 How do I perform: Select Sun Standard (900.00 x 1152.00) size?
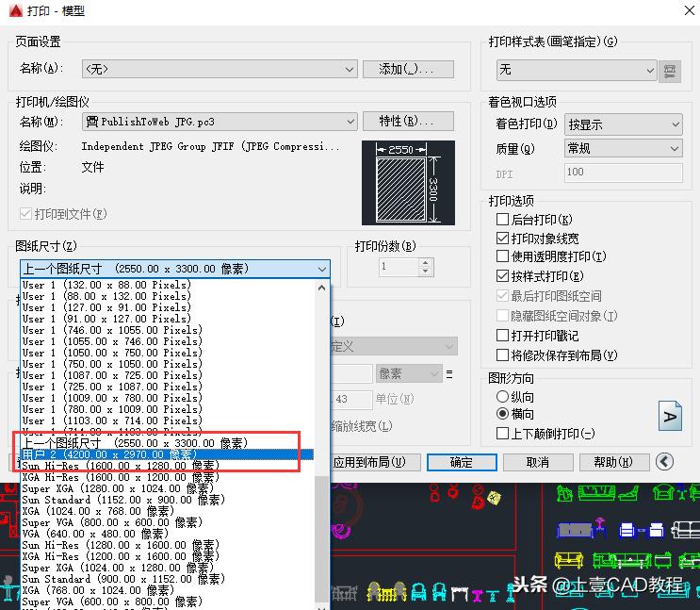[x=168, y=579]
